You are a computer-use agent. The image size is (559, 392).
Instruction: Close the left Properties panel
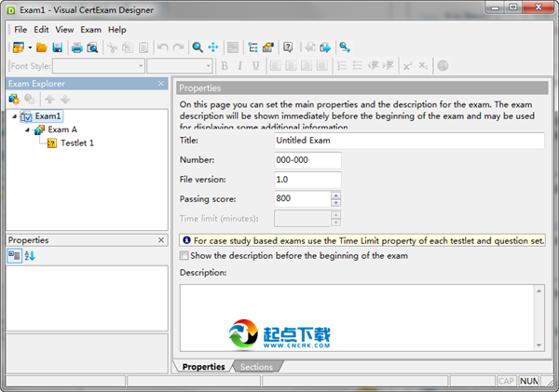point(161,240)
